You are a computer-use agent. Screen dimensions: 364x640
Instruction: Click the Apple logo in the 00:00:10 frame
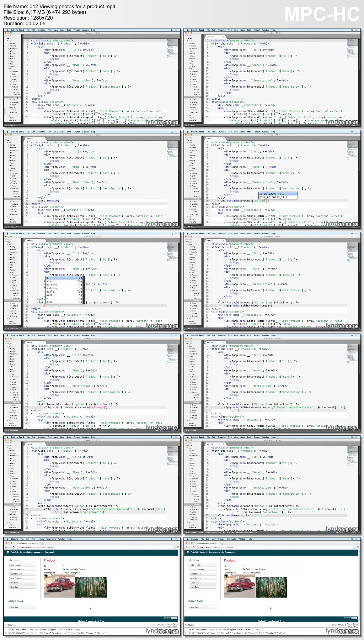pyautogui.click(x=7, y=30)
